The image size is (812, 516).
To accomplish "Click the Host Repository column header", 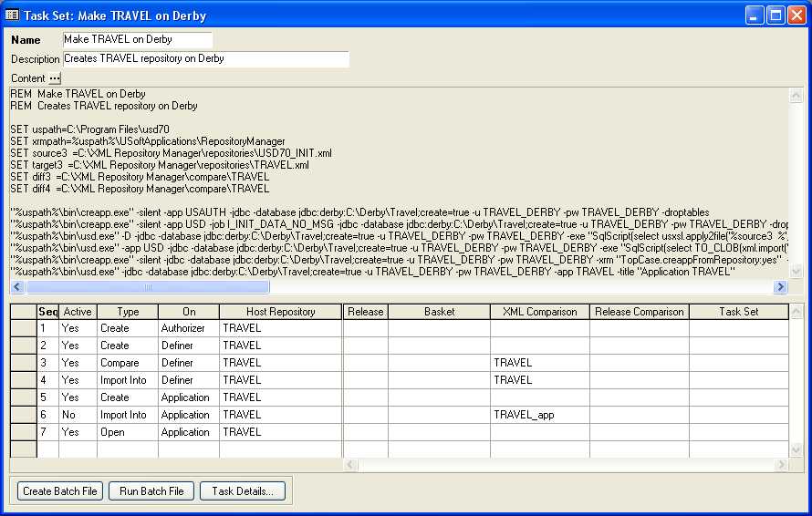I will [x=281, y=312].
